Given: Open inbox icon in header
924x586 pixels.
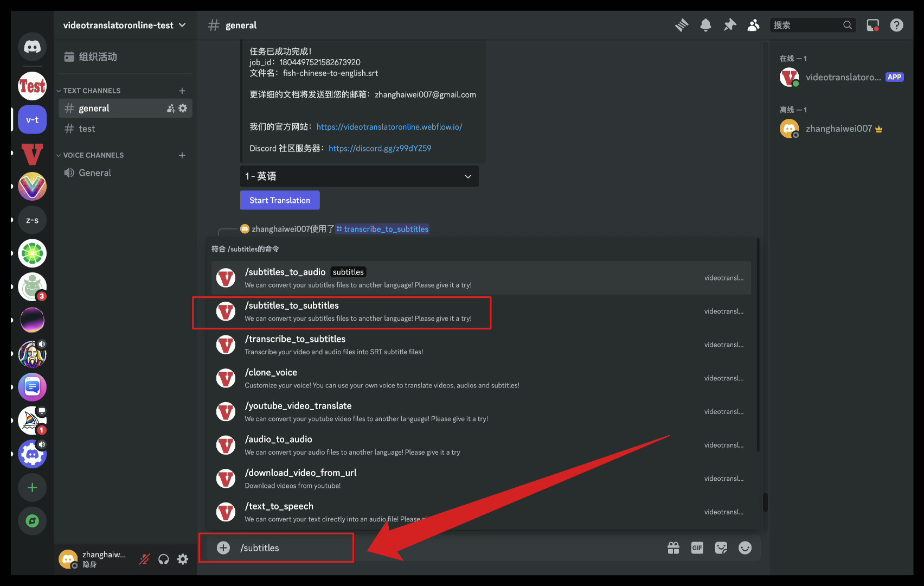Looking at the screenshot, I should pos(872,25).
